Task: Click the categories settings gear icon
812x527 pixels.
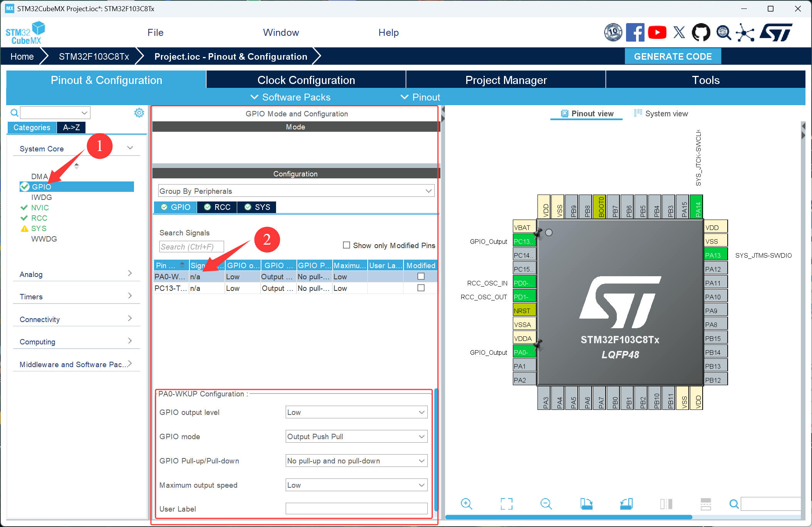Action: 139,112
